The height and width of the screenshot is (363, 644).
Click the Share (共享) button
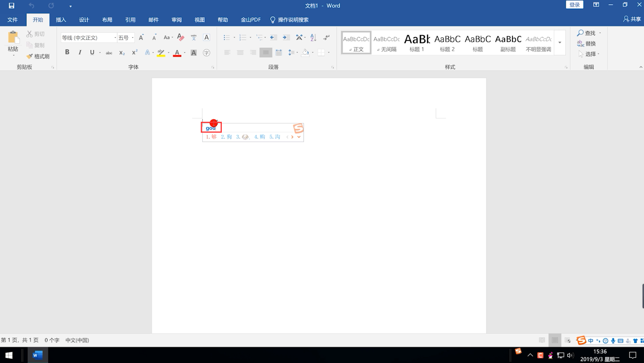coord(632,19)
